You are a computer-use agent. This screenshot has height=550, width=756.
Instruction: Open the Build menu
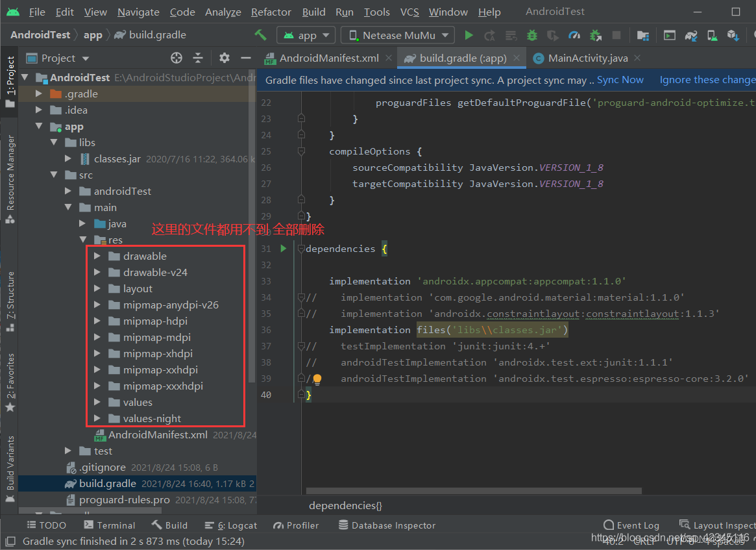pyautogui.click(x=313, y=12)
